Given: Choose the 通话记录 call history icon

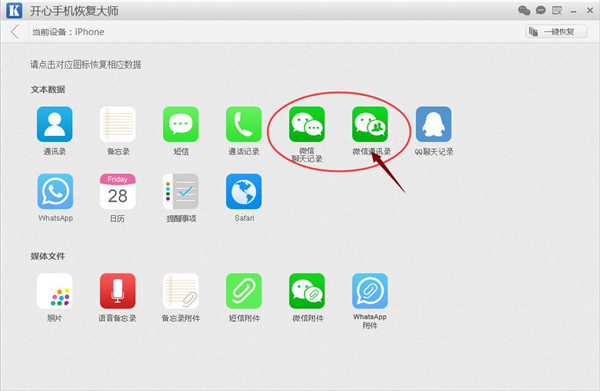Looking at the screenshot, I should pyautogui.click(x=244, y=124).
